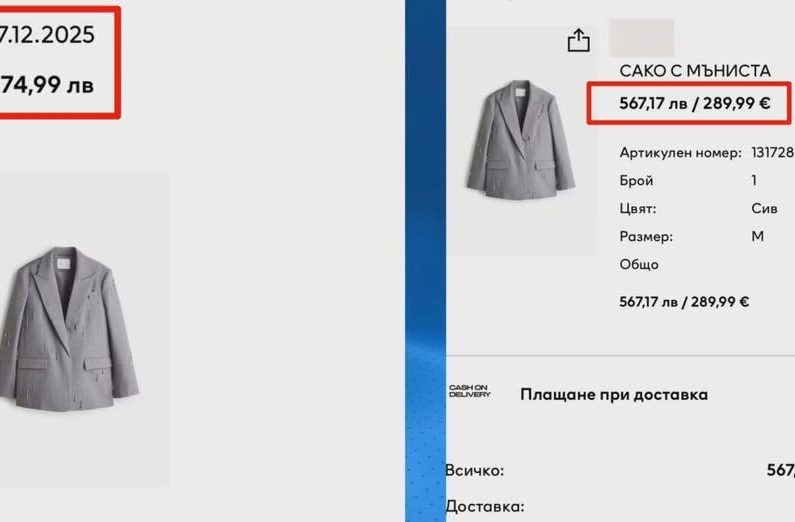This screenshot has height=522, width=795.
Task: Click the article number value 131728
Action: click(773, 153)
